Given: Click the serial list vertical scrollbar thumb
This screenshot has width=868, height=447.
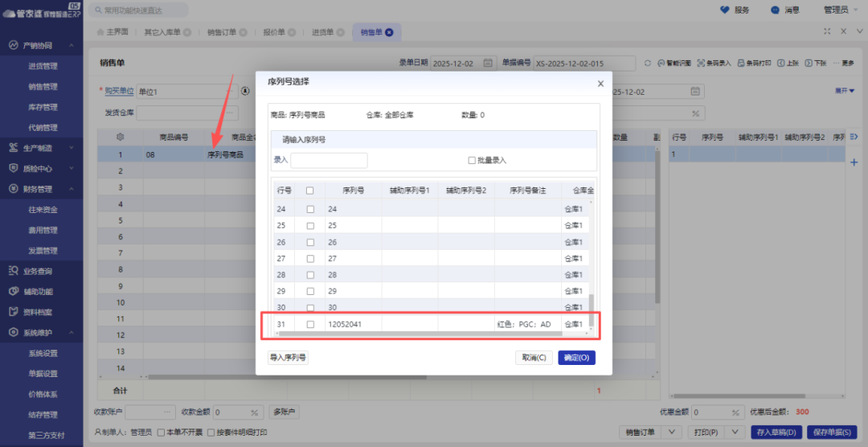Looking at the screenshot, I should [x=591, y=310].
